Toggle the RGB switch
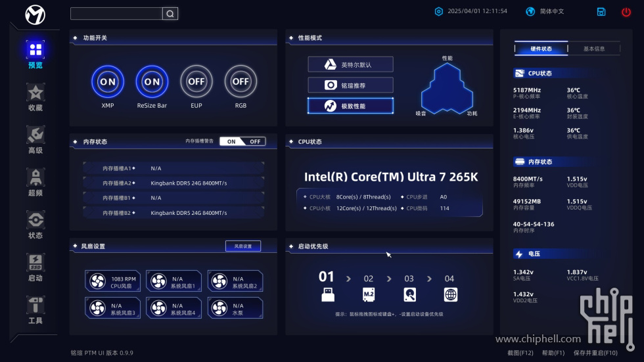The width and height of the screenshot is (644, 362). [241, 81]
